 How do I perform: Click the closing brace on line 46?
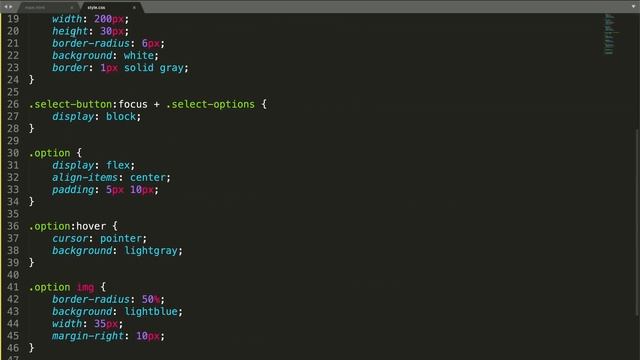click(31, 348)
